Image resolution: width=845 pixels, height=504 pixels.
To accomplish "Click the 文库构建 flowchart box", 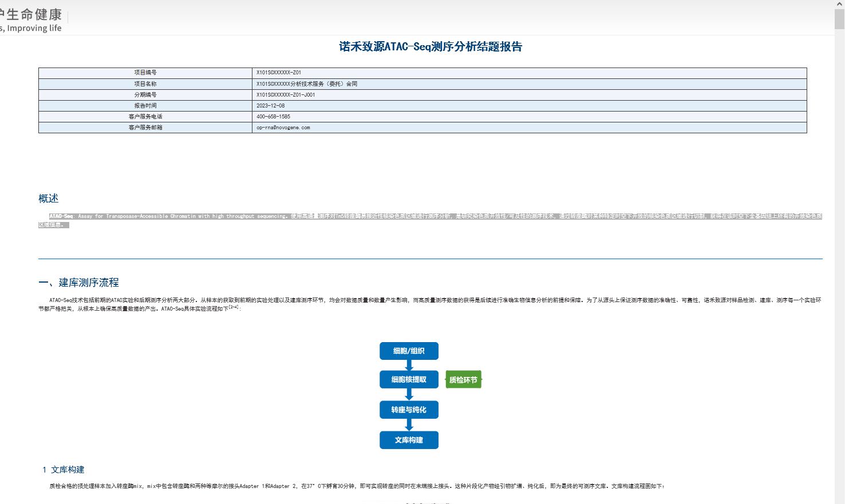I will (409, 440).
